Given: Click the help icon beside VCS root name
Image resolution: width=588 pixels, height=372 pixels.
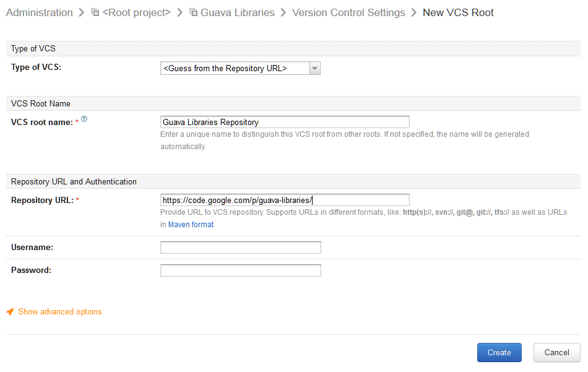Looking at the screenshot, I should click(x=84, y=119).
